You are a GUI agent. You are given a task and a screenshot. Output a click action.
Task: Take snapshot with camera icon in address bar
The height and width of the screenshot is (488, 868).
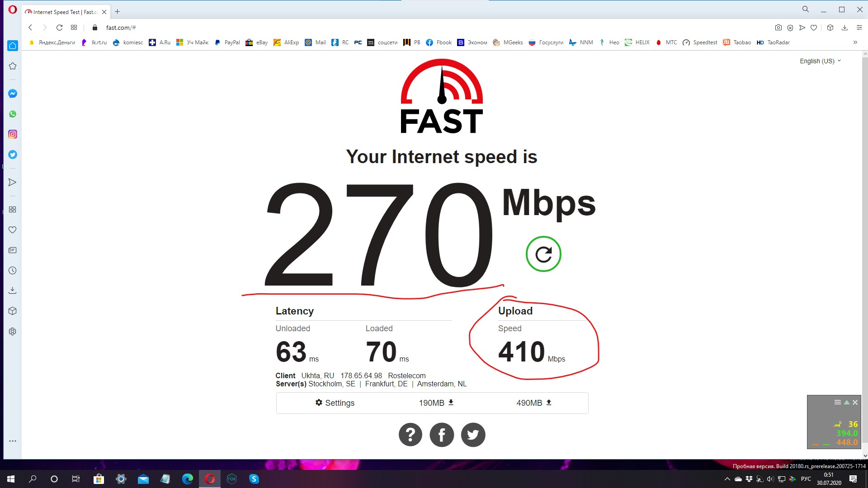click(778, 28)
